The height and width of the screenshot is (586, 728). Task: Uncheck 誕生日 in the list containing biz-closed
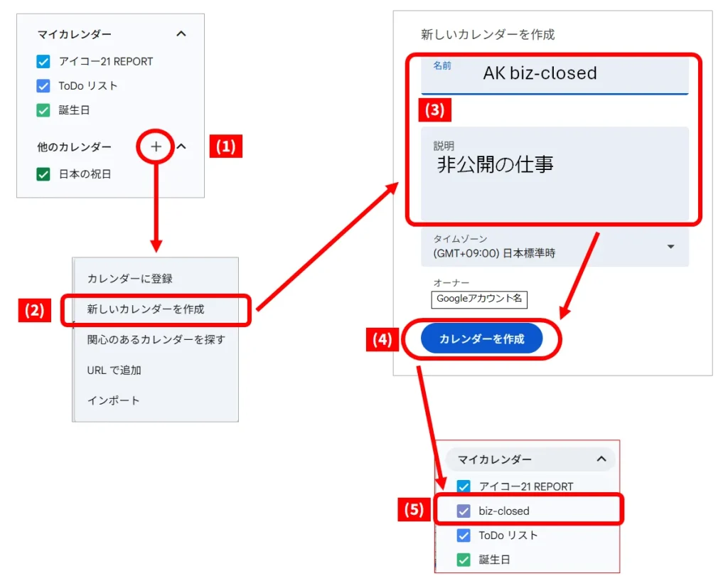tap(464, 560)
